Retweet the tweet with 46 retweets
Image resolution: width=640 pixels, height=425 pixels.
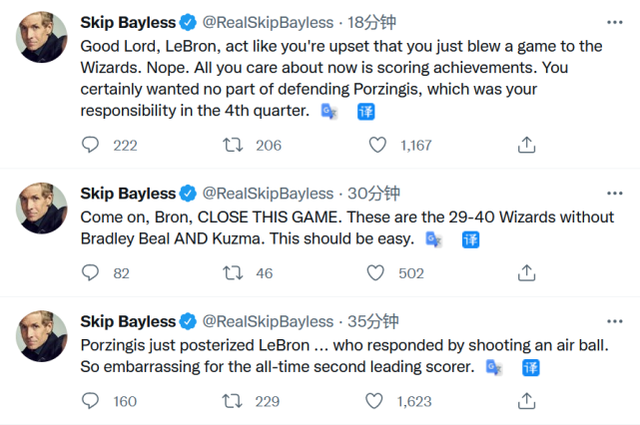(x=233, y=273)
